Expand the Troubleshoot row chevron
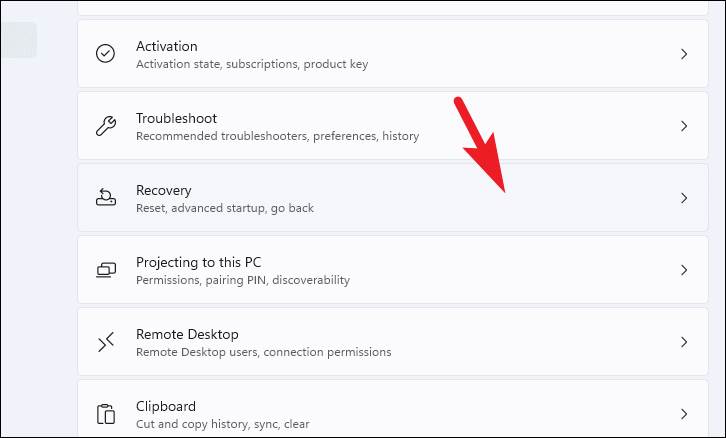726x438 pixels. point(684,126)
